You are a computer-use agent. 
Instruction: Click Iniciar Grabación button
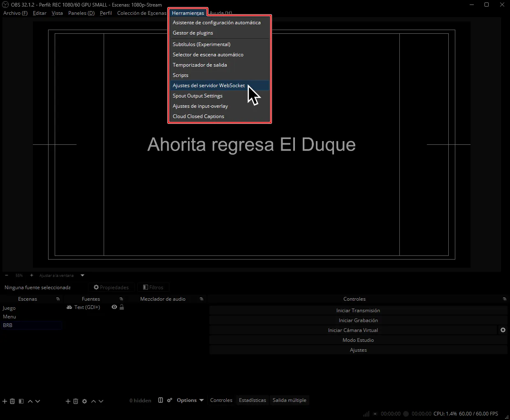358,320
